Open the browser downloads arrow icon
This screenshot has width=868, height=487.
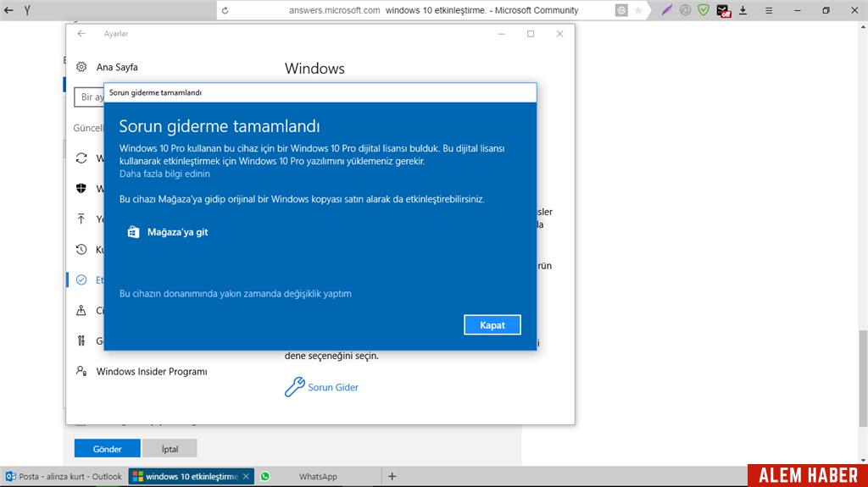(743, 10)
